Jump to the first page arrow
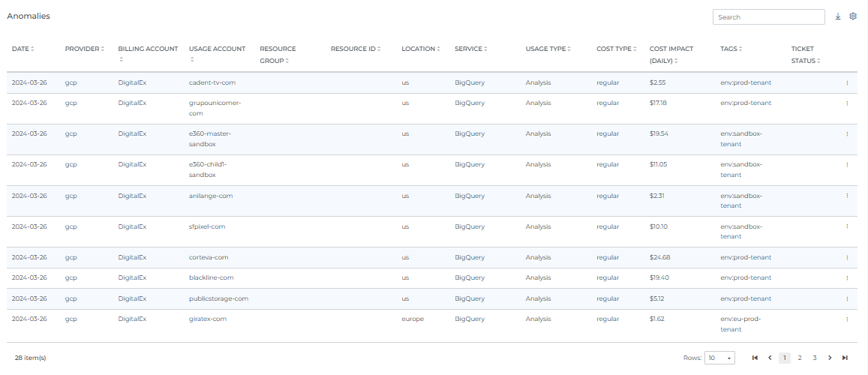The width and height of the screenshot is (868, 375). click(x=755, y=358)
